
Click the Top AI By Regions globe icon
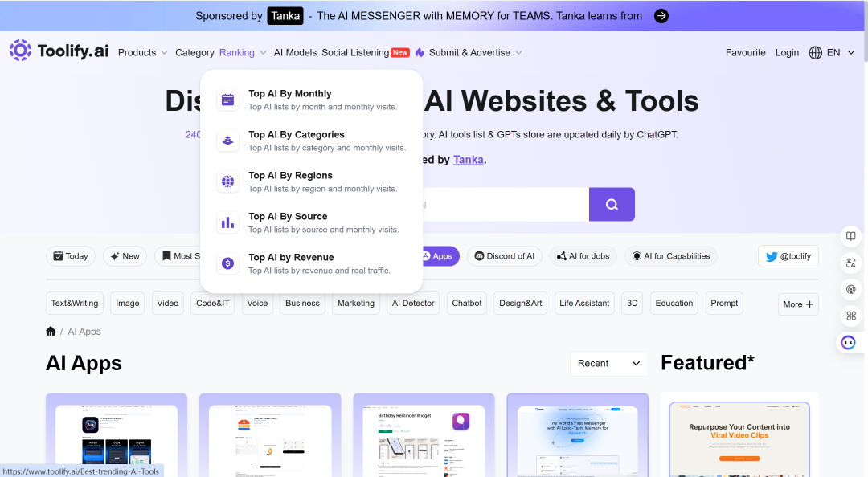pyautogui.click(x=227, y=181)
